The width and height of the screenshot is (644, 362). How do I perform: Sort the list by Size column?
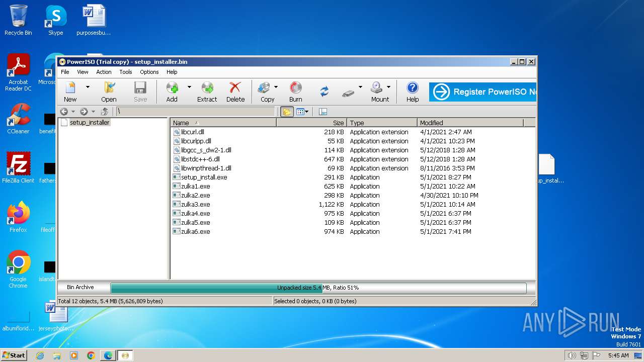[311, 123]
